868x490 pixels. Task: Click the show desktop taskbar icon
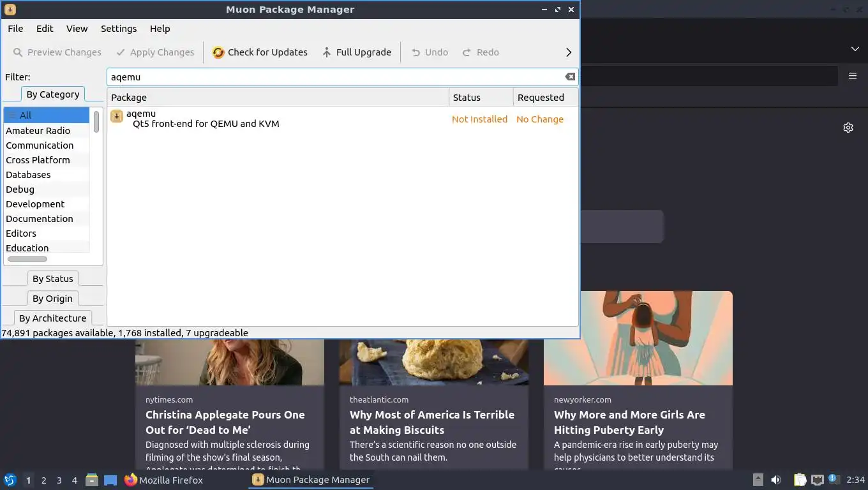click(110, 480)
